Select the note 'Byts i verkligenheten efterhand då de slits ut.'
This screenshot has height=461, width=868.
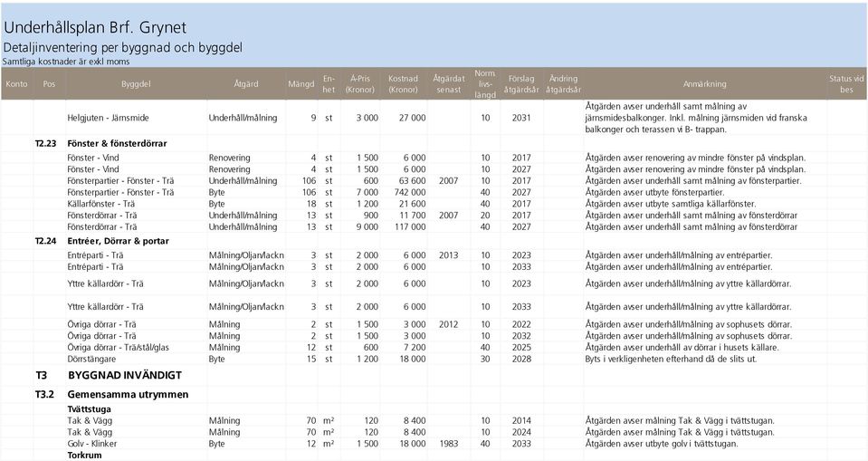pyautogui.click(x=671, y=359)
